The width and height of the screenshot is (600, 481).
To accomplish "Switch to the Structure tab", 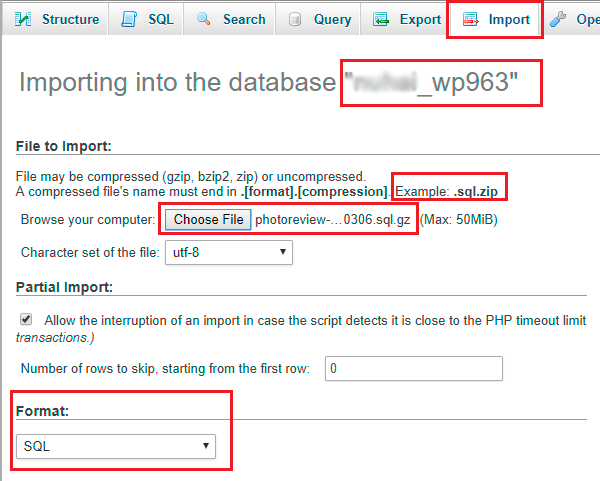I will click(70, 19).
